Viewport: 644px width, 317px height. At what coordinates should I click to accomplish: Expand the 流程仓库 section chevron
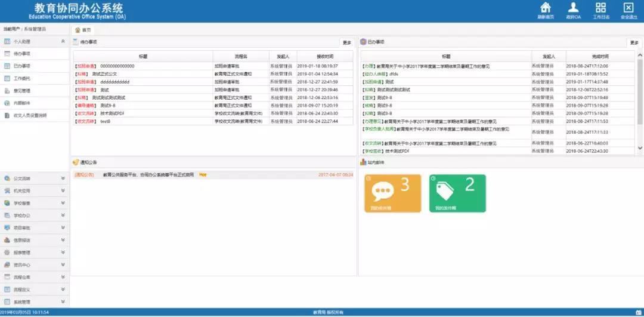pos(63,277)
